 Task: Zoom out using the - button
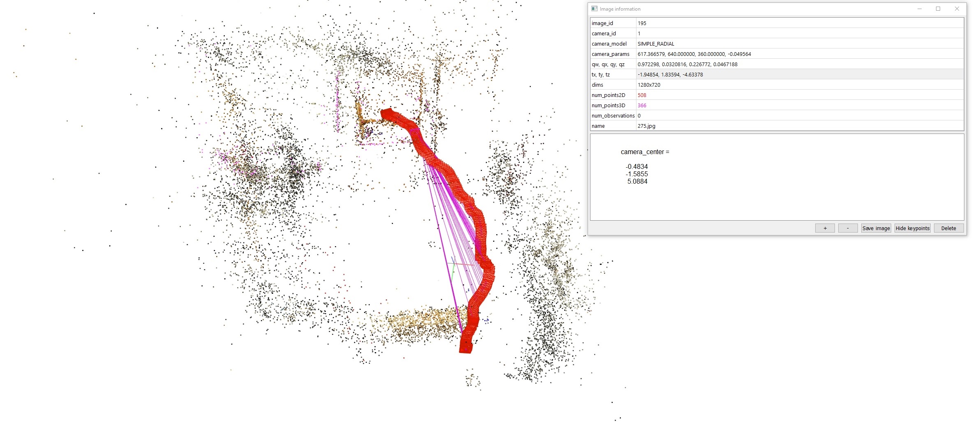coord(847,228)
